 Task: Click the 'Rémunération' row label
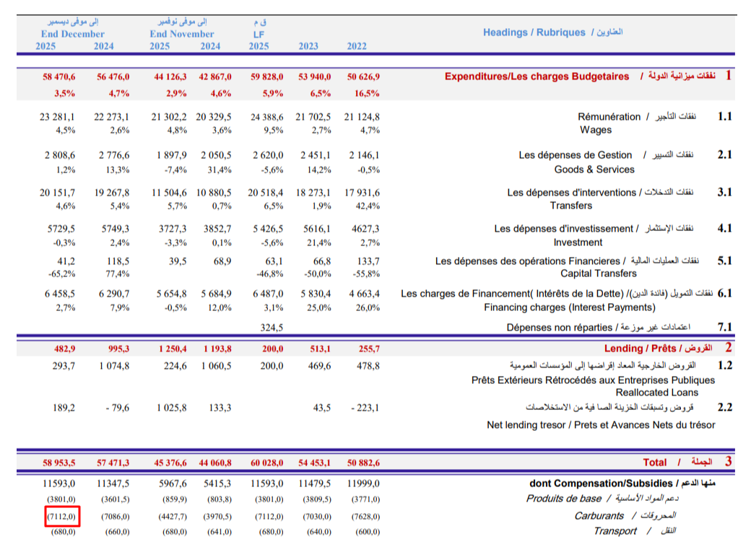(x=609, y=117)
